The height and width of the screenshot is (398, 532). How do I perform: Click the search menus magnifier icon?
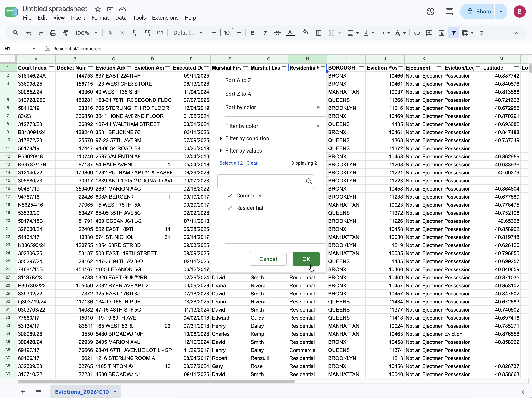(16, 33)
